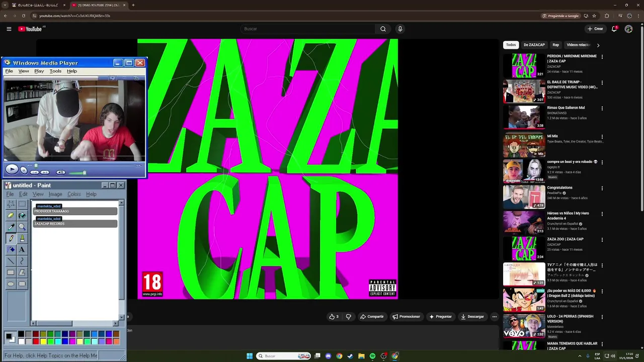Open options menu for PERDON / MIRENME video
The height and width of the screenshot is (362, 644).
click(x=602, y=57)
